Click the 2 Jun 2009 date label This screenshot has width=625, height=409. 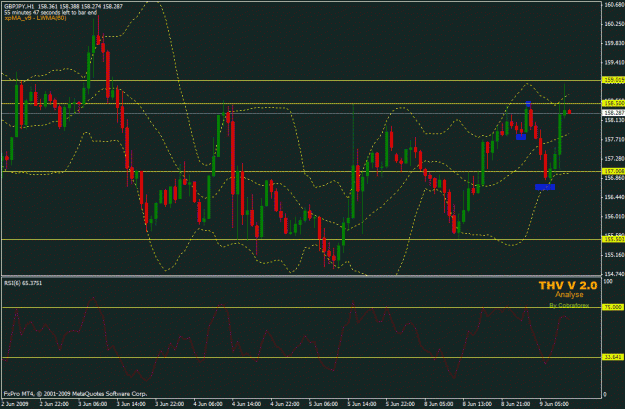click(15, 404)
